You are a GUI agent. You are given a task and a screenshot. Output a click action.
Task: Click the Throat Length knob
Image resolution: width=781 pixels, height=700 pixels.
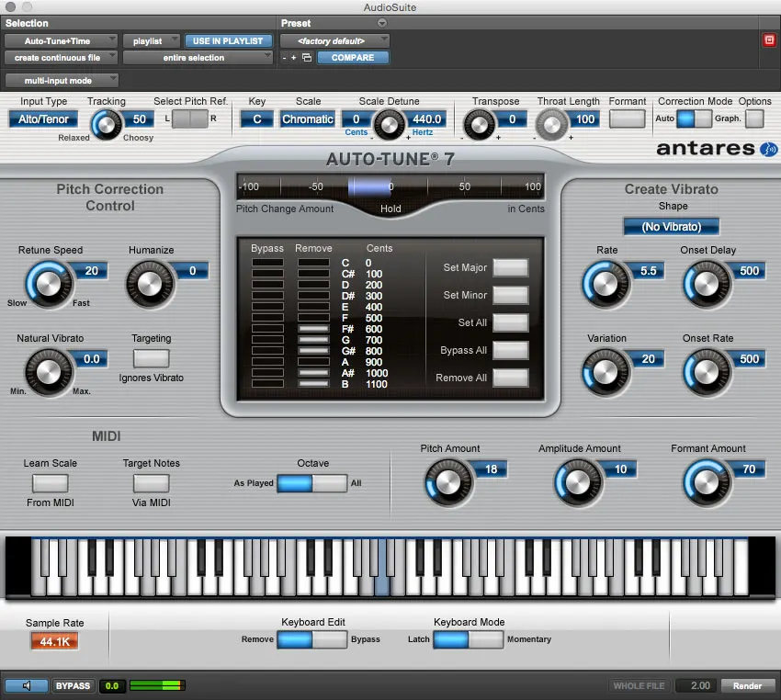point(551,124)
